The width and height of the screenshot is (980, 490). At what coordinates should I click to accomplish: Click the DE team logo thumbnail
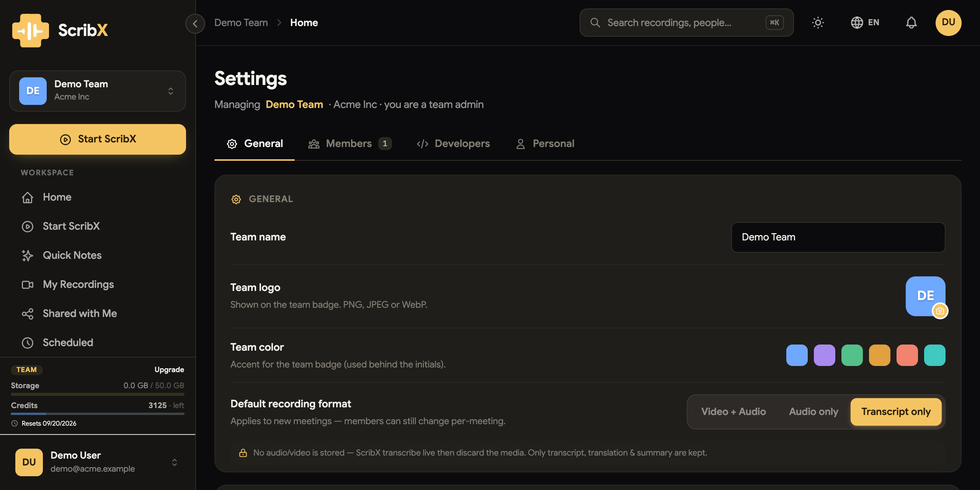925,296
